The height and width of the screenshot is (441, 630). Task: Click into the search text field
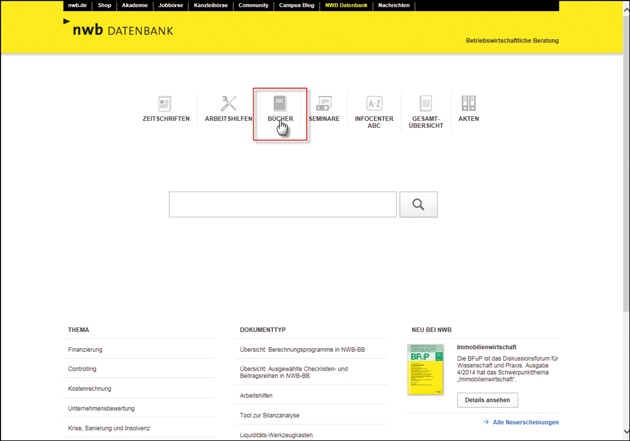coord(282,204)
